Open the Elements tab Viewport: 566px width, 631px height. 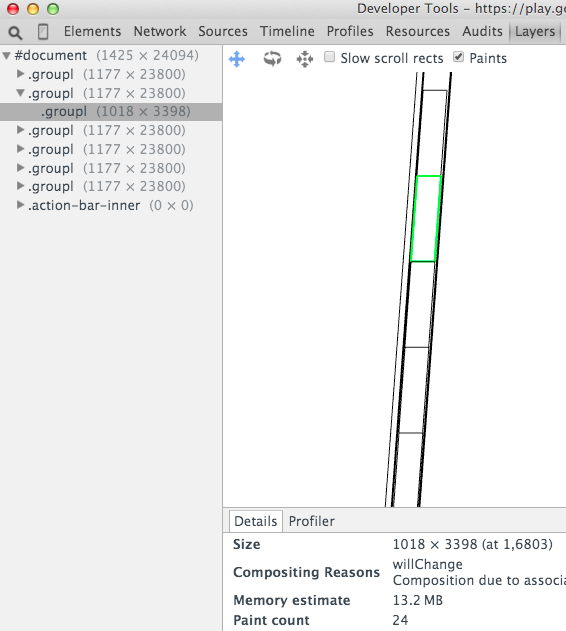pos(92,31)
